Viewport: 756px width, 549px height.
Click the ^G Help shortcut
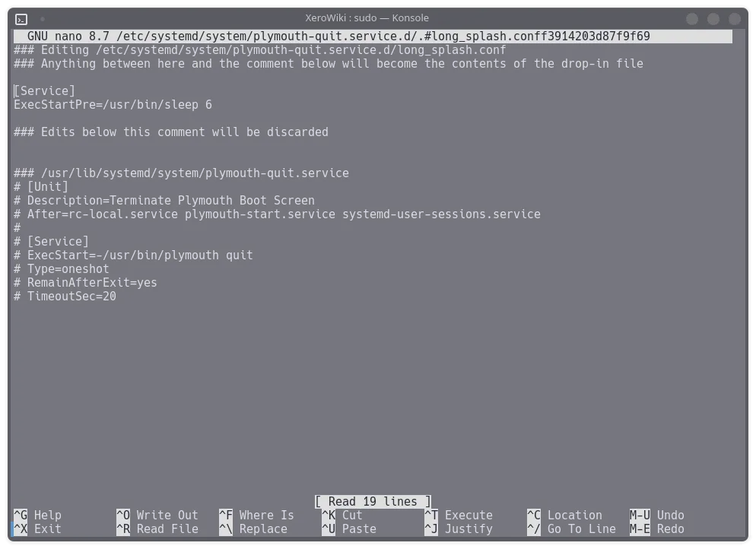point(38,515)
